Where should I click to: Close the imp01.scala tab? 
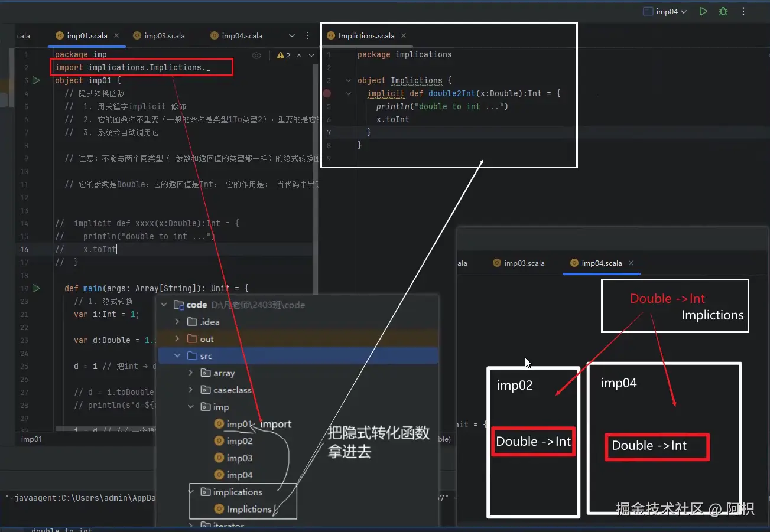116,35
